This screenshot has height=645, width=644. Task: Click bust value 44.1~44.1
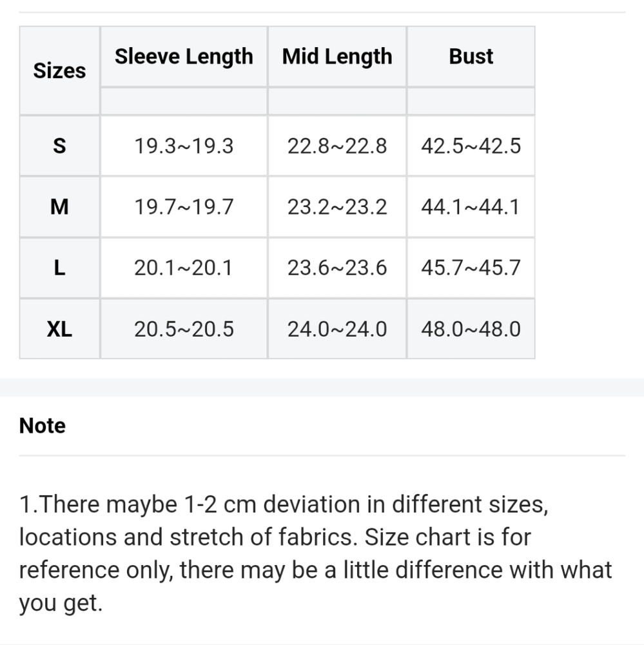pos(471,207)
